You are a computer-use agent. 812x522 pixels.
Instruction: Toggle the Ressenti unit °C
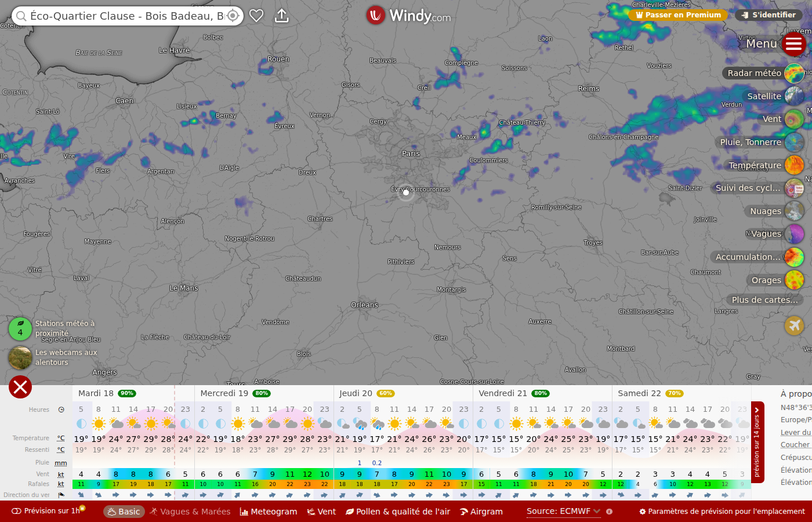coord(61,450)
